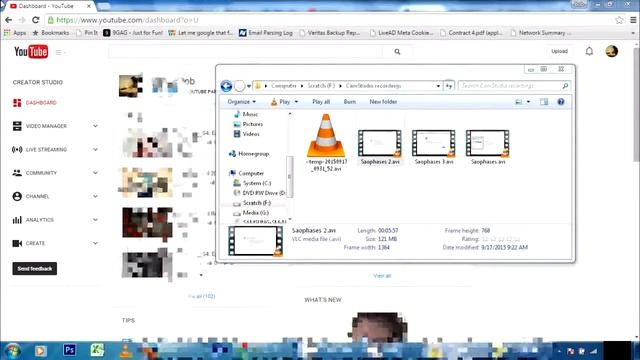Viewport: 640px width, 360px height.
Task: Open Photoshop from the taskbar
Action: point(69,350)
